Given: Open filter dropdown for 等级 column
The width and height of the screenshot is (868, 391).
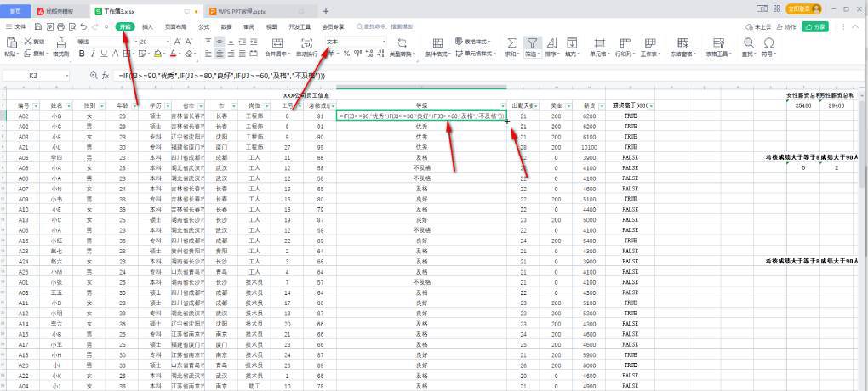Looking at the screenshot, I should coord(503,105).
